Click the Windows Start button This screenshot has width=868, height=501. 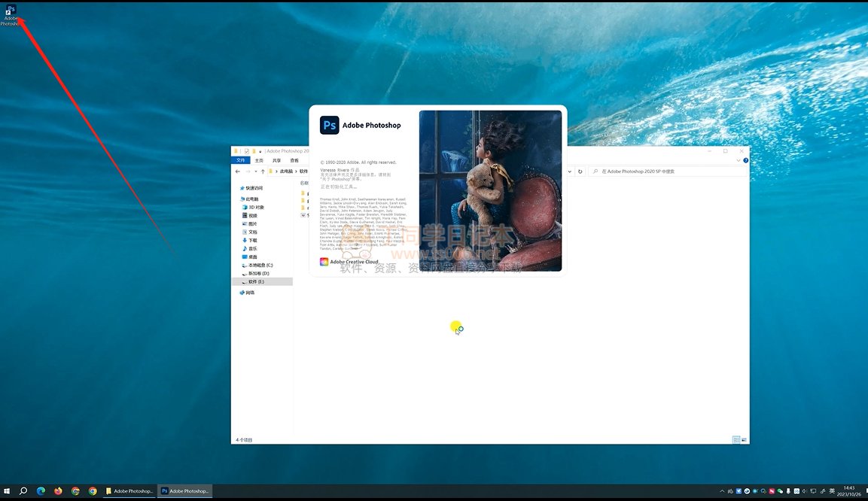[x=7, y=491]
